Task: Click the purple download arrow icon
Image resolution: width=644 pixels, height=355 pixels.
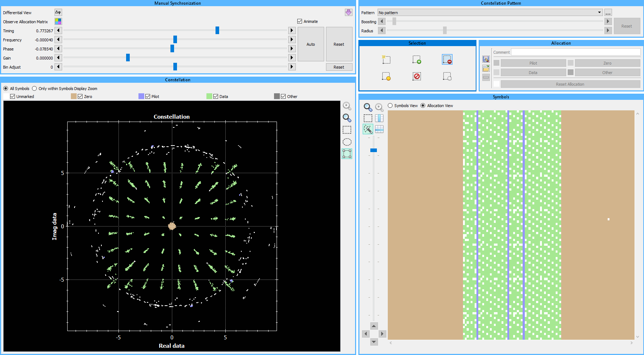Action: tap(349, 12)
